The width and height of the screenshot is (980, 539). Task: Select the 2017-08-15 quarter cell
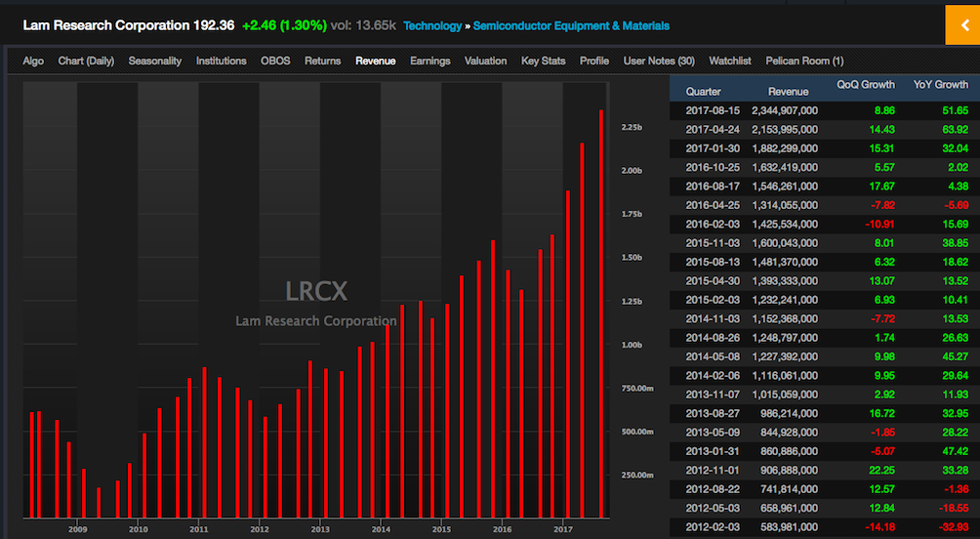(713, 110)
